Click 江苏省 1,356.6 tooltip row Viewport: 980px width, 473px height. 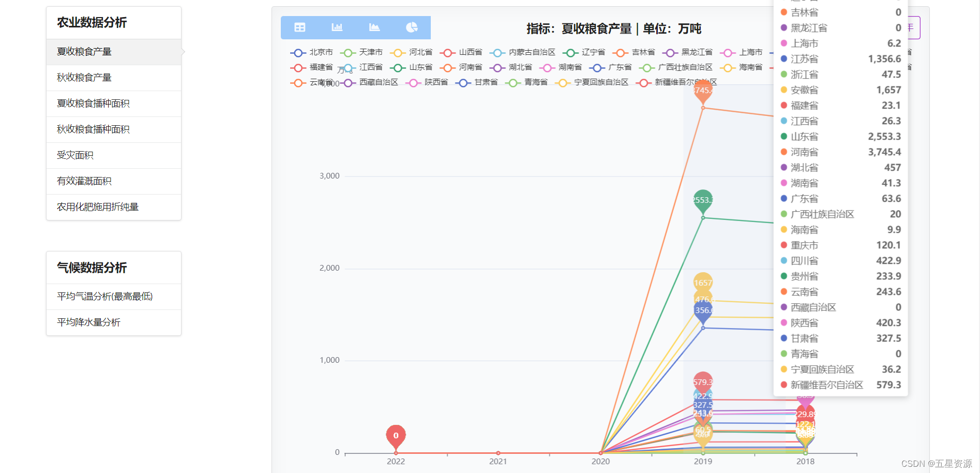(840, 59)
